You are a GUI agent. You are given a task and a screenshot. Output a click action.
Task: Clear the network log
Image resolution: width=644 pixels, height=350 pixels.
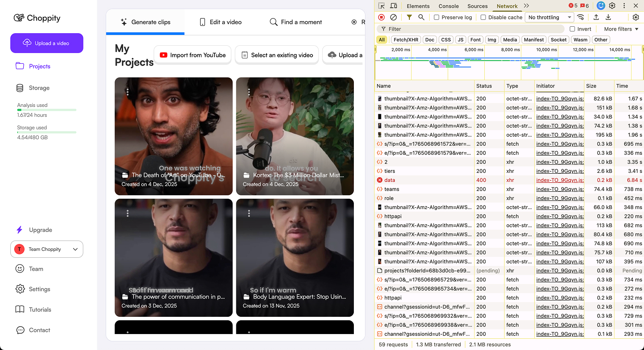tap(393, 17)
